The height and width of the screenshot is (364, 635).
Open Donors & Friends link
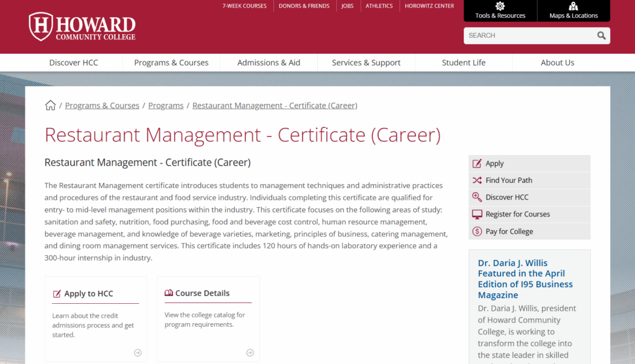pyautogui.click(x=304, y=6)
